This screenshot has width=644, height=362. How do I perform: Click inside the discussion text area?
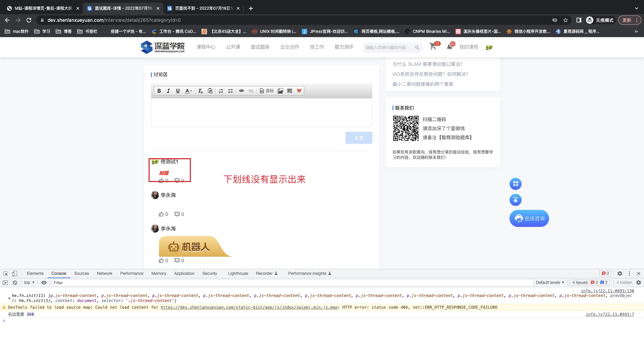pos(262,112)
